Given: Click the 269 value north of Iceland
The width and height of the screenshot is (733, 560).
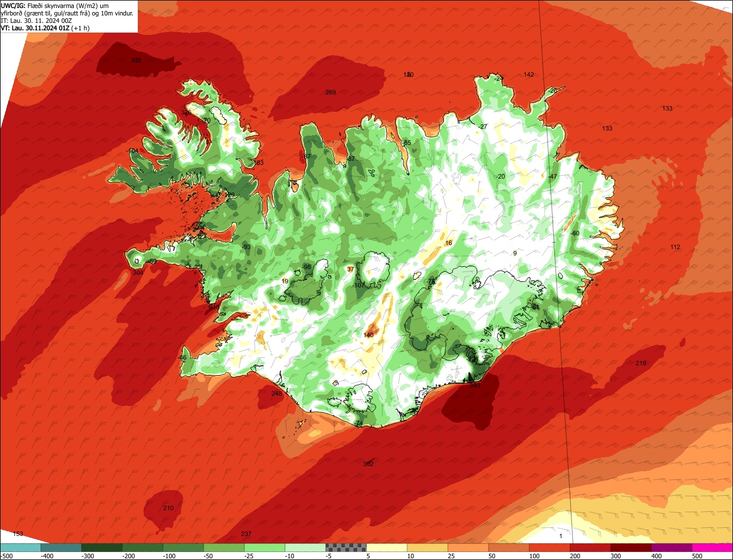Looking at the screenshot, I should point(330,93).
